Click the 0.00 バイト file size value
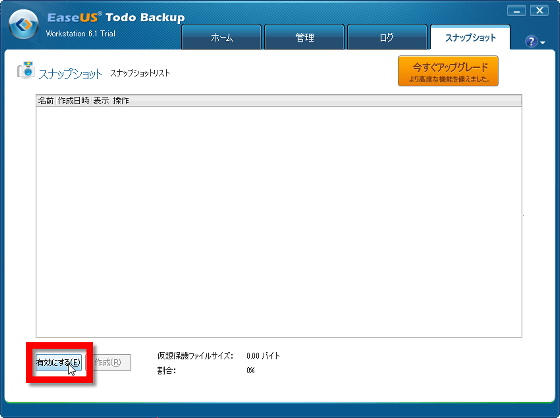Screen dimensions: 560x418 [263, 356]
